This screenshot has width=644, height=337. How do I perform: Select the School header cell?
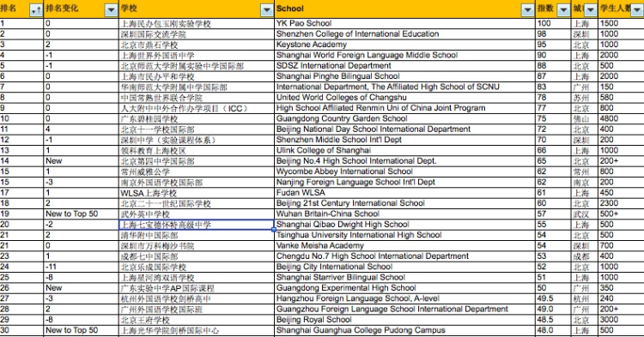pos(405,9)
